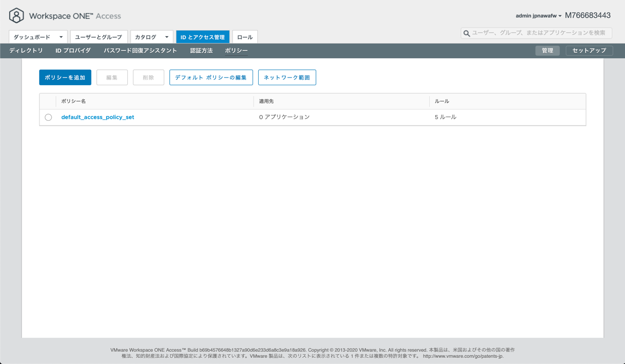Open the vmware.com patents link in footer
The height and width of the screenshot is (364, 625).
[x=463, y=356]
